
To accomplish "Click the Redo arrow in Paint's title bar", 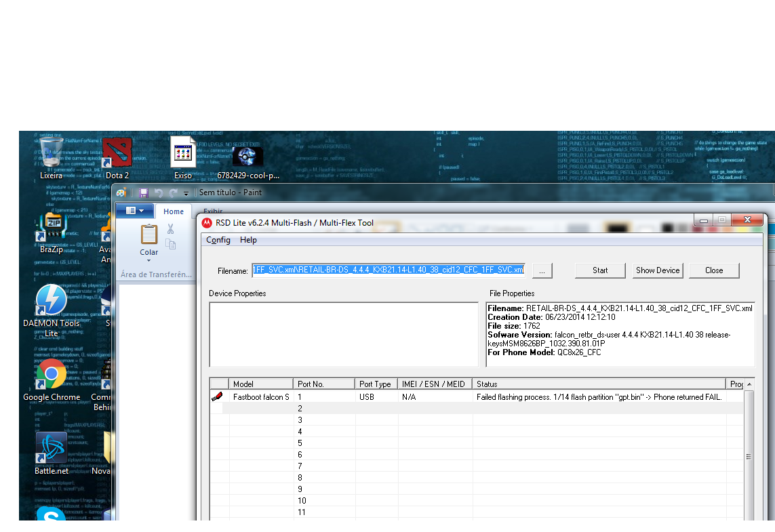I will coord(173,192).
